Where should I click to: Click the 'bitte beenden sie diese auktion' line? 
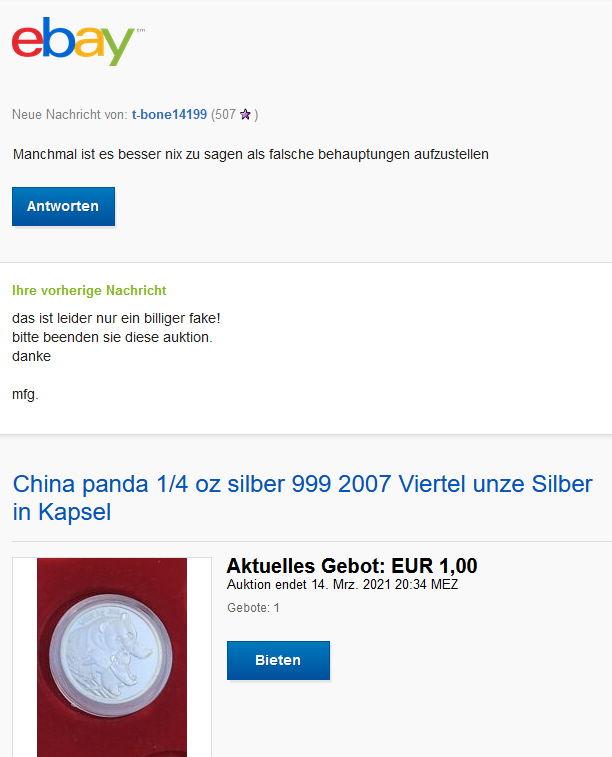point(112,337)
